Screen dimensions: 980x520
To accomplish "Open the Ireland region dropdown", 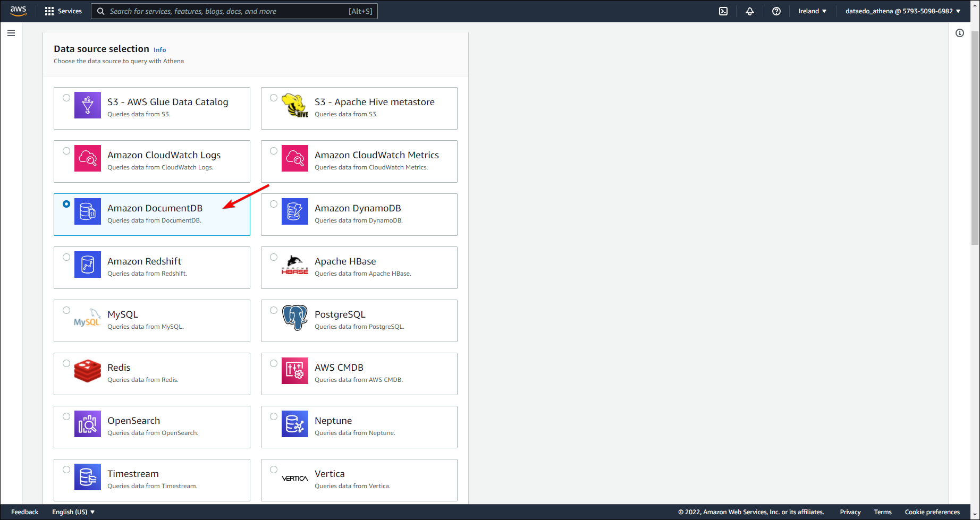I will [x=812, y=11].
